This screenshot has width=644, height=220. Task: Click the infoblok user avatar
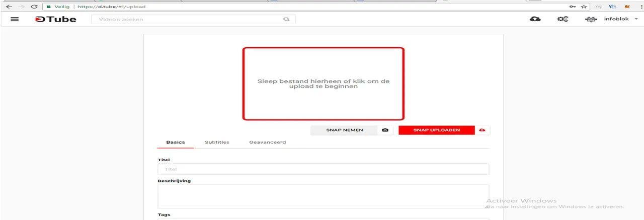click(591, 19)
